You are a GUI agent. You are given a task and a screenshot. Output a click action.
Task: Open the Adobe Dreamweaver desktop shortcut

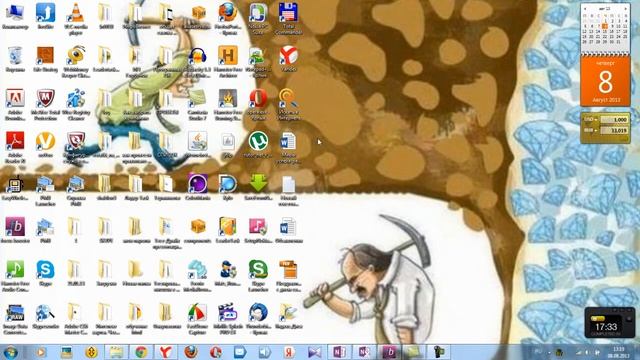pyautogui.click(x=15, y=104)
